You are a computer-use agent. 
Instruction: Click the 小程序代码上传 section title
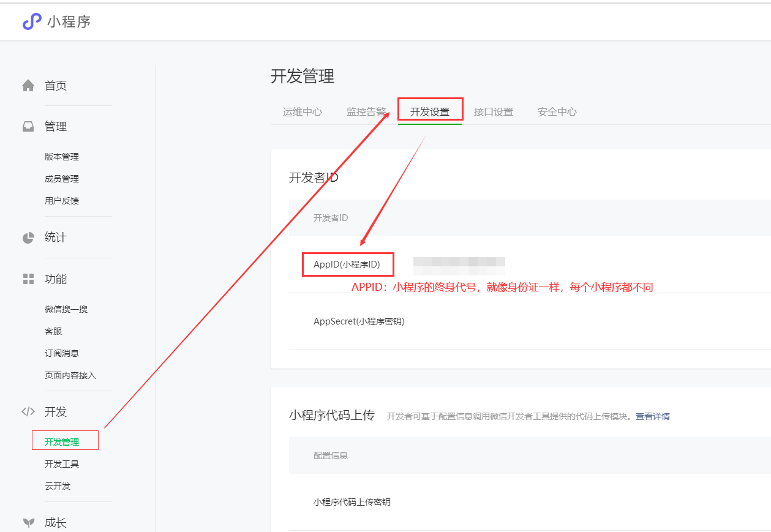pos(331,415)
